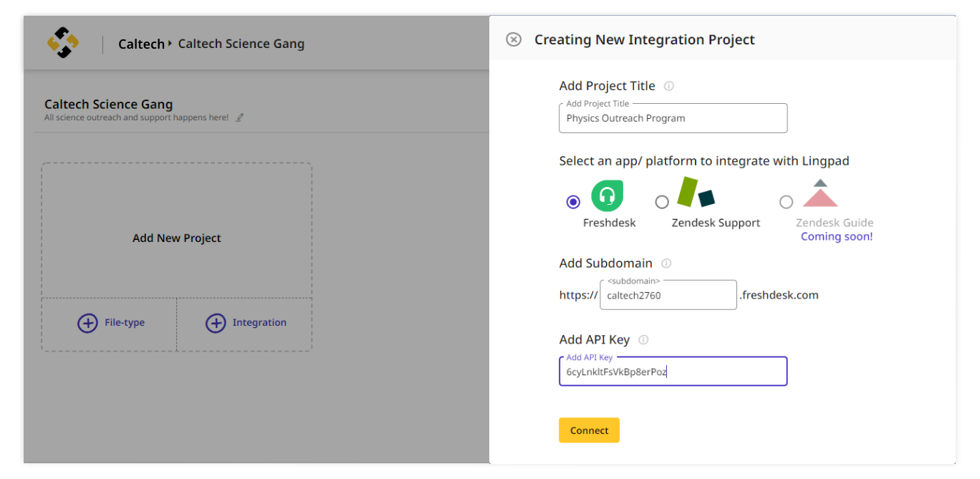980x479 pixels.
Task: Click plus icon for File-type project
Action: (87, 323)
